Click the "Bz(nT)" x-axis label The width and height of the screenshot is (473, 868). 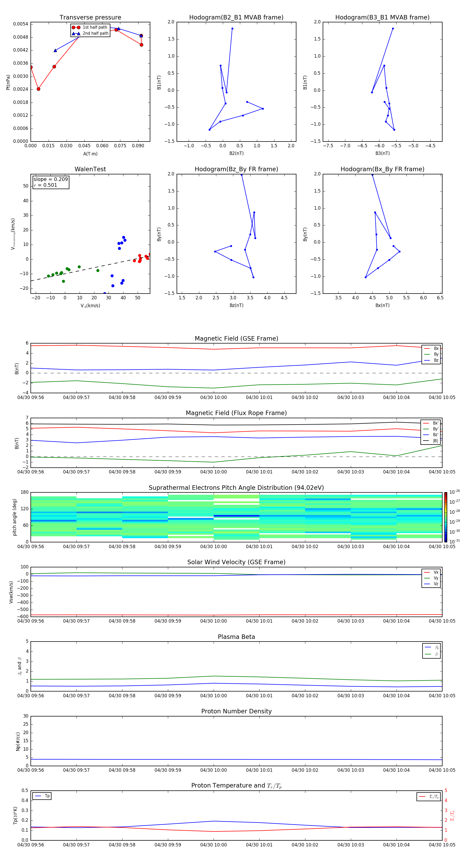(236, 305)
